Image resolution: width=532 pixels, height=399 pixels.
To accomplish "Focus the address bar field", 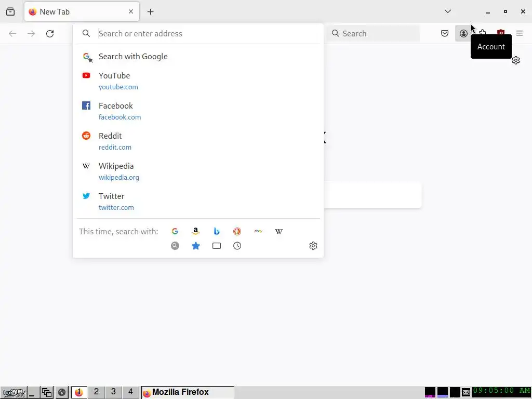I will coord(198,33).
